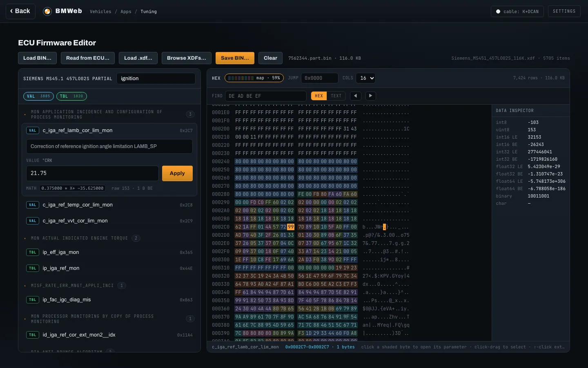The image size is (588, 368).
Task: Select id_iga_ref_cor_ext_mon2__idx table
Action: point(109,335)
